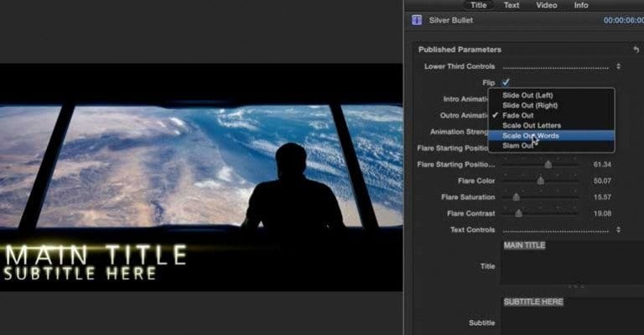Toggle the Flip checkbox
Image resolution: width=644 pixels, height=335 pixels.
pos(506,82)
